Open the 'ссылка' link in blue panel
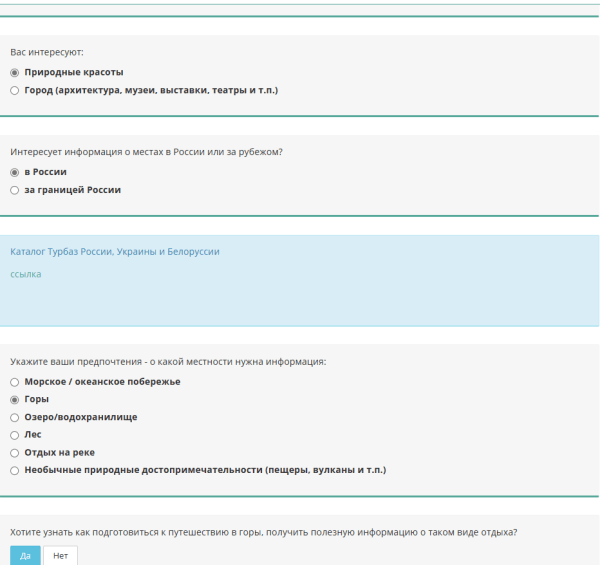600x565 pixels. [25, 274]
